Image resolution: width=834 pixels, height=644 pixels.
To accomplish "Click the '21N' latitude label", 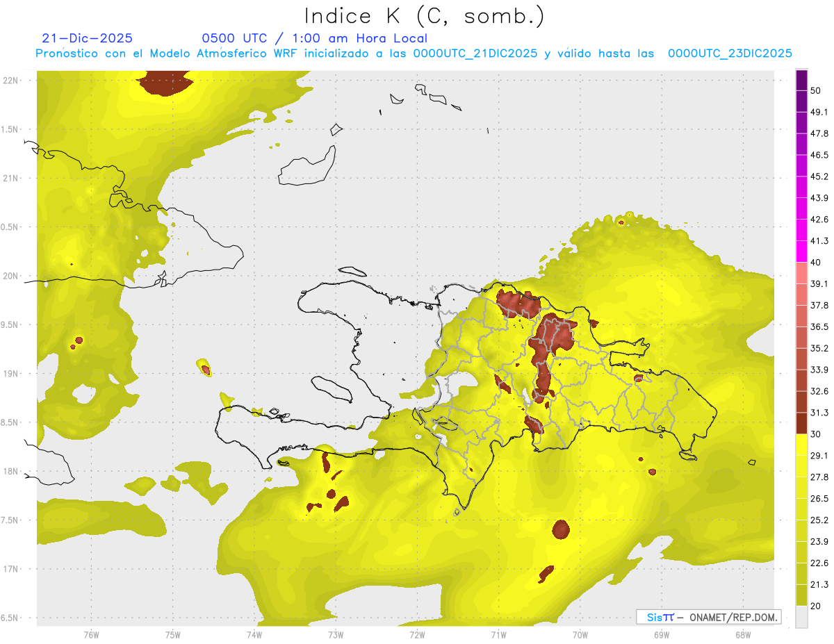I will coord(10,179).
